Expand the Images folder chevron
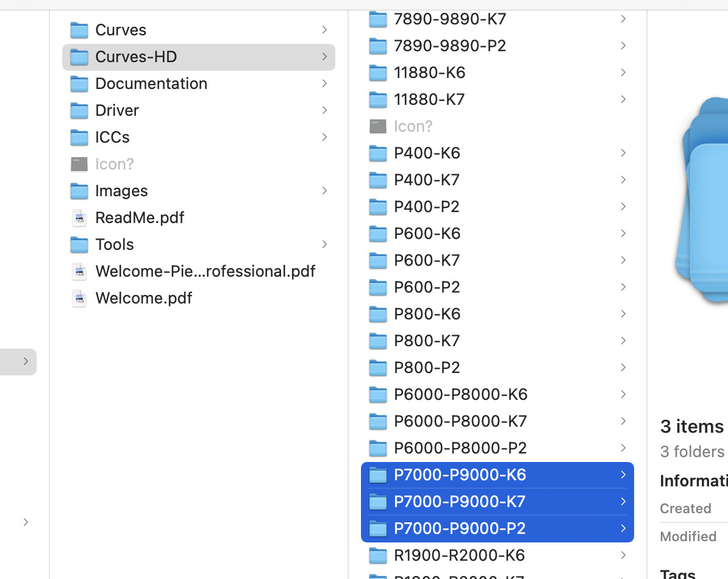 pos(324,191)
